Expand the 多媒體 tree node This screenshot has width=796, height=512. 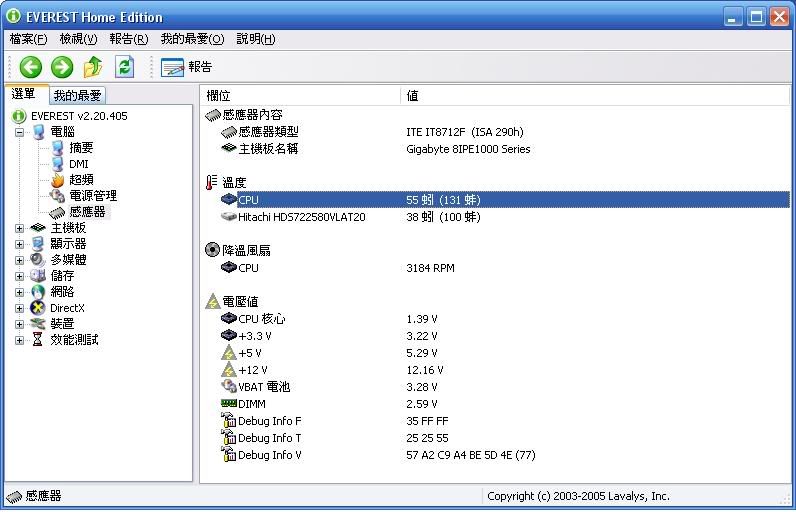tap(19, 260)
